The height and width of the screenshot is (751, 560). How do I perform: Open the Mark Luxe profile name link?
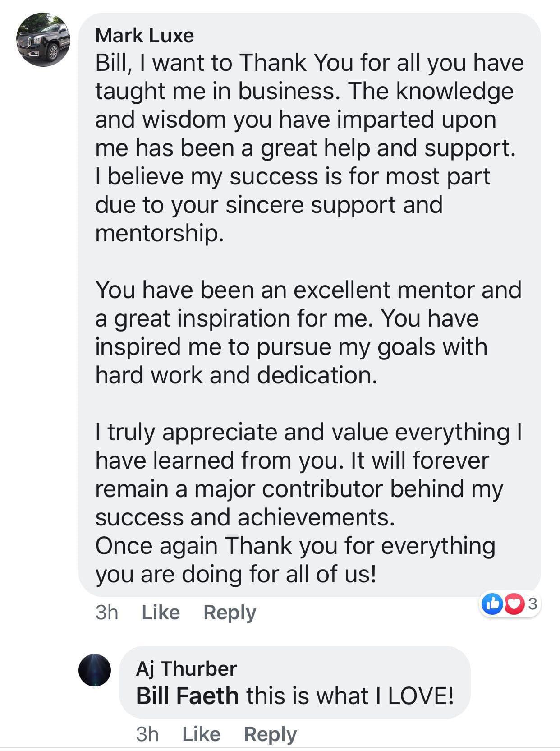(x=144, y=36)
